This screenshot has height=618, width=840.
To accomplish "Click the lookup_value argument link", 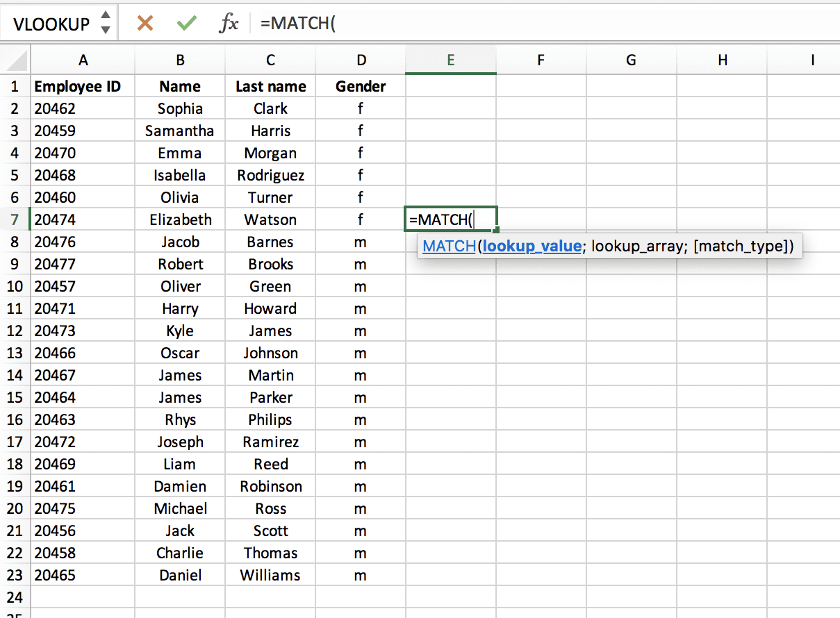I will (532, 245).
